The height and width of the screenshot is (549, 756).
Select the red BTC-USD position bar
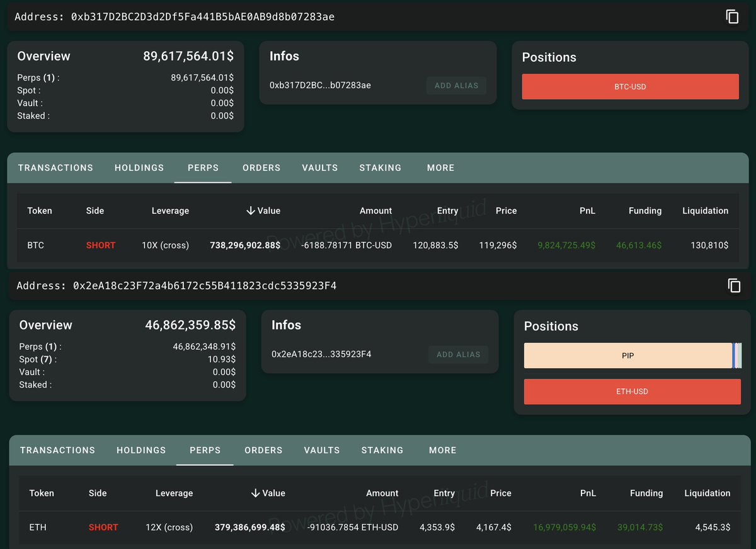pyautogui.click(x=630, y=86)
